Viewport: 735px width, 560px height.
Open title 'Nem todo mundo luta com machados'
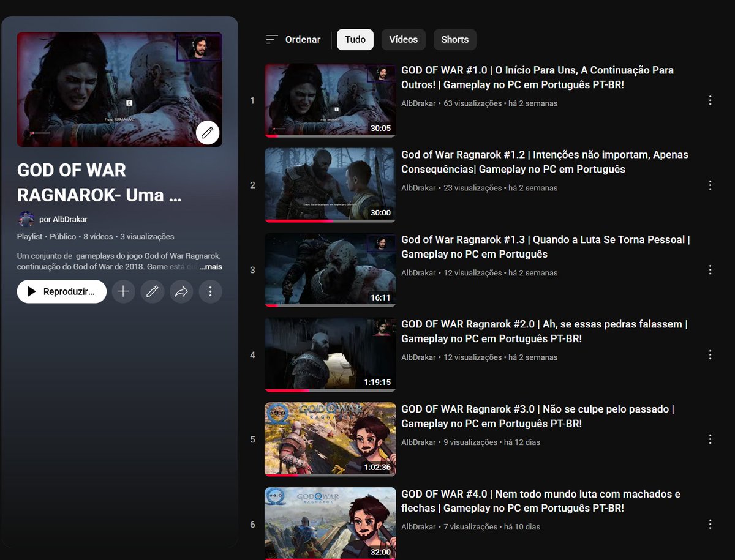[541, 501]
